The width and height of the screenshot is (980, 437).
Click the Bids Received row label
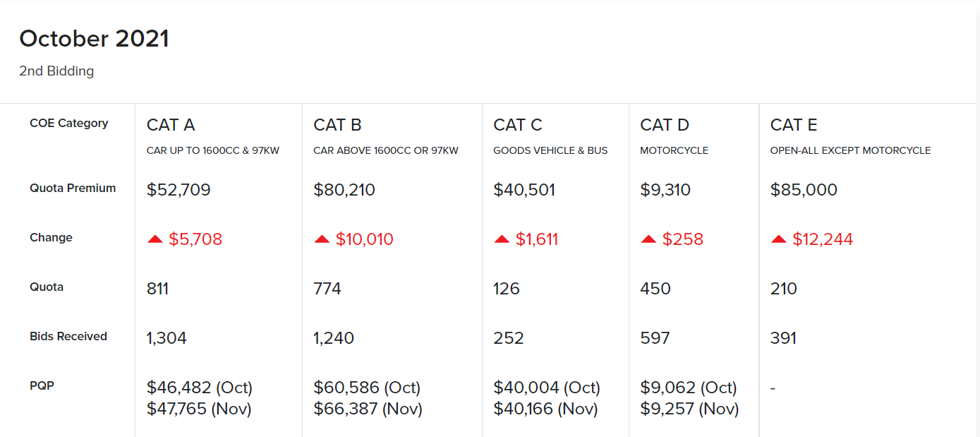pos(68,337)
